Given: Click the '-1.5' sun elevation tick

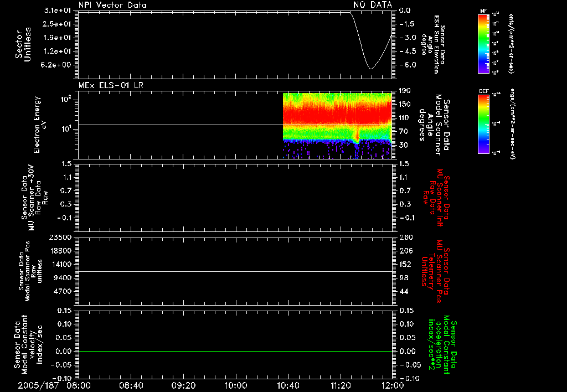Looking at the screenshot, I should coord(406,24).
